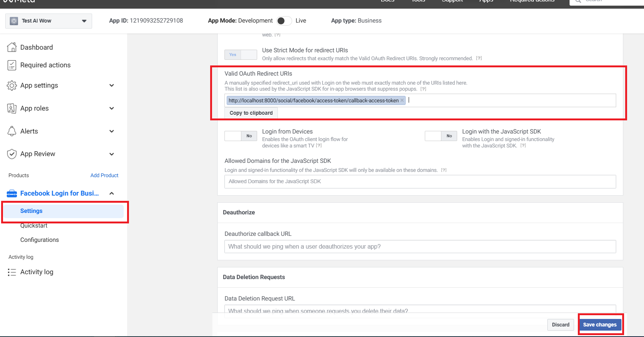This screenshot has width=644, height=337.
Task: Select Quickstart under Facebook Login
Action: point(34,226)
